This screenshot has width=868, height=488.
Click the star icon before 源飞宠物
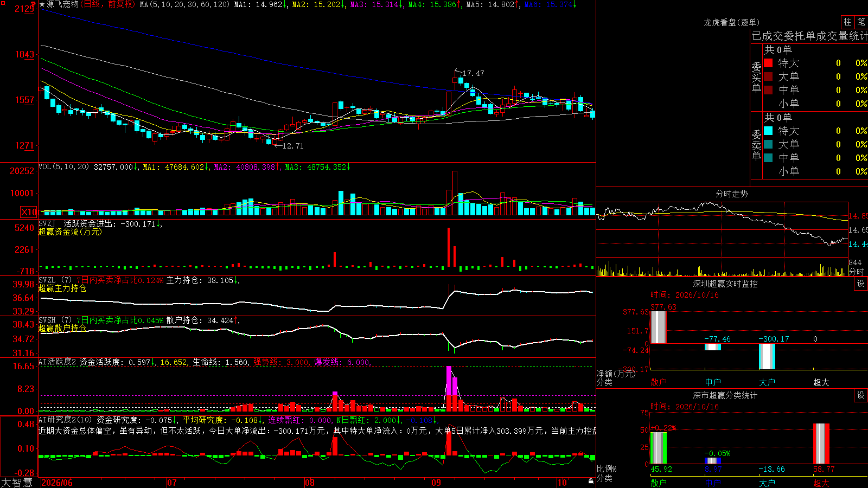[x=42, y=4]
